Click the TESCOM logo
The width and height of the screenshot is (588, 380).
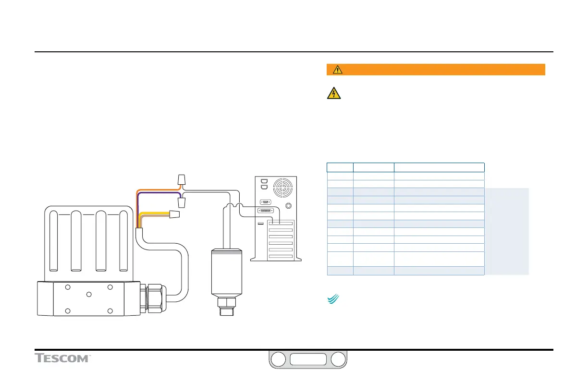click(63, 358)
